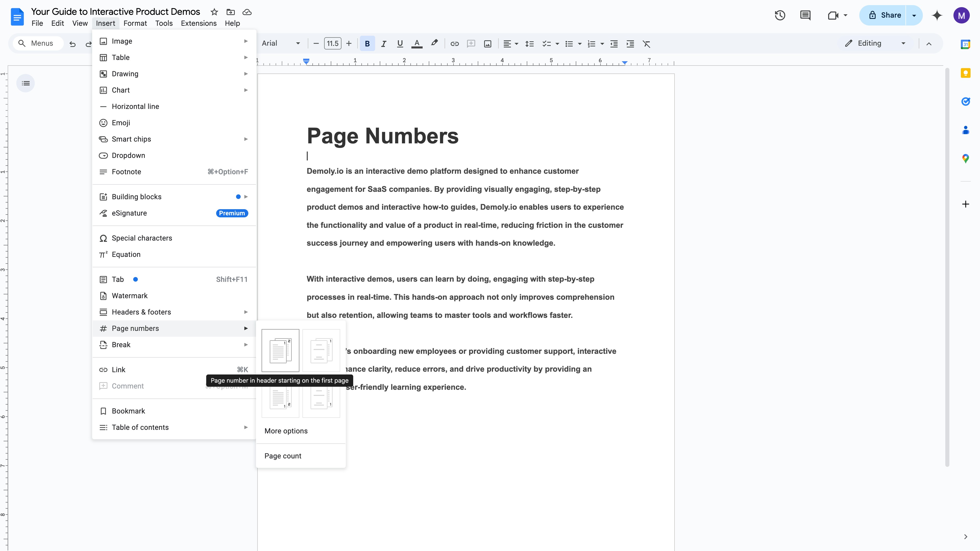Open line and paragraph spacing
The image size is (980, 551).
pyautogui.click(x=529, y=44)
